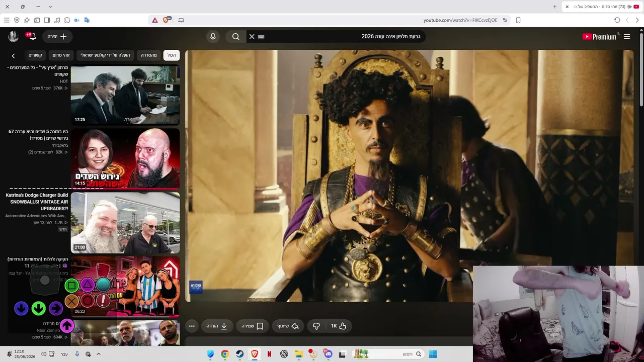Open the Brave Shields lion icon
Image resolution: width=644 pixels, height=362 pixels.
tap(166, 20)
